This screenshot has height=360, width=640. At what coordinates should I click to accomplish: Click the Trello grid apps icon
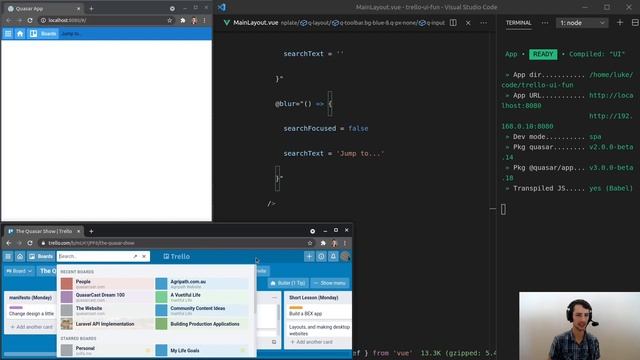click(x=8, y=256)
